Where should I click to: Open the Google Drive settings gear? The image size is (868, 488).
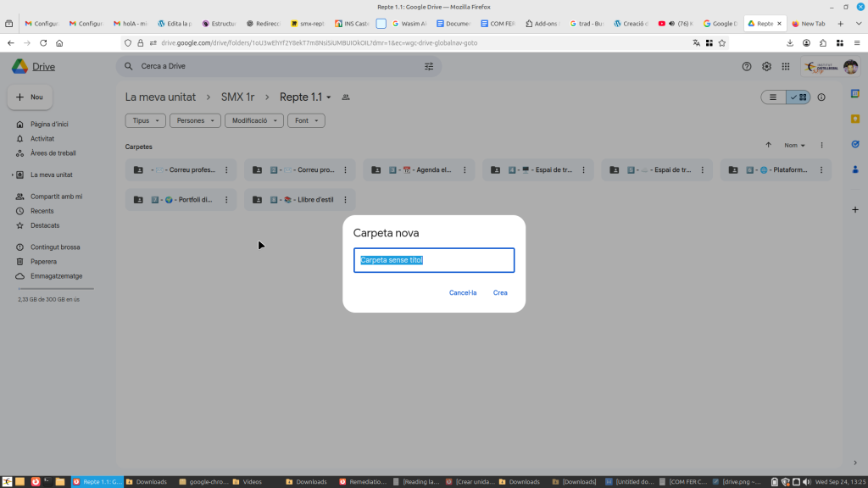(x=766, y=66)
